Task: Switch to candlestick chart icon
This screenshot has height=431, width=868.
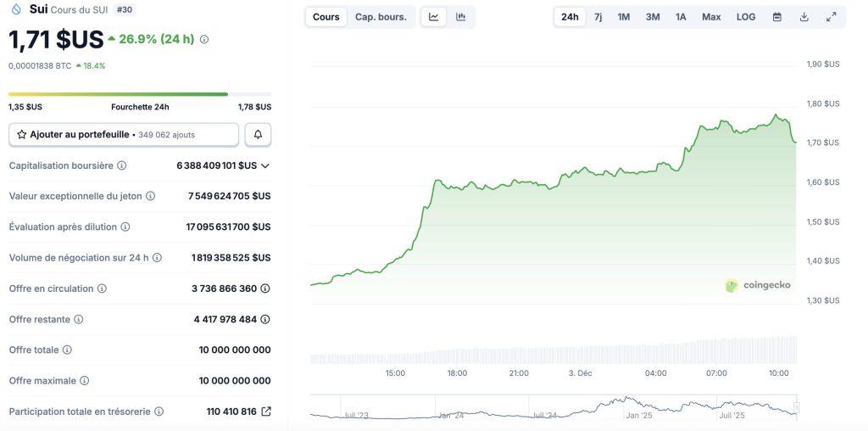Action: tap(461, 17)
